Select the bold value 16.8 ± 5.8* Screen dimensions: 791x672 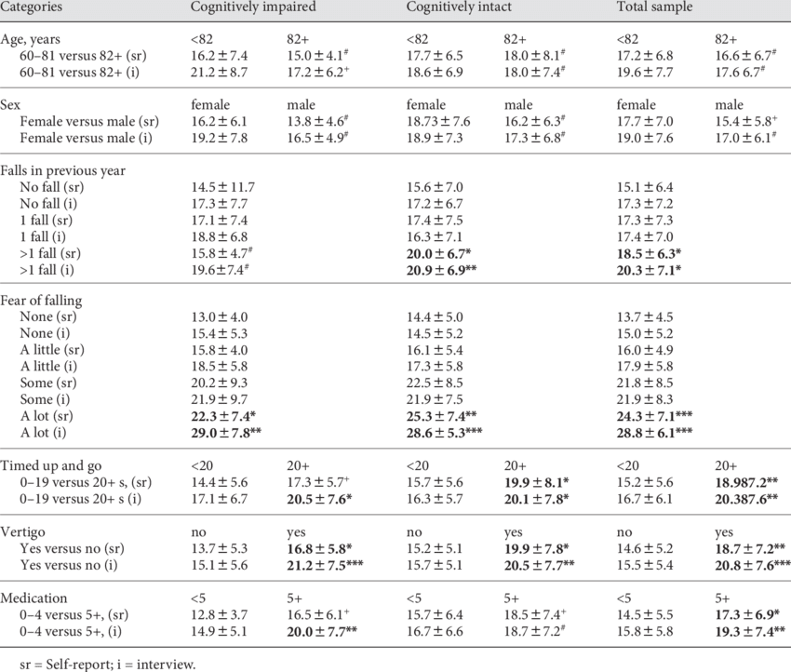click(x=319, y=549)
